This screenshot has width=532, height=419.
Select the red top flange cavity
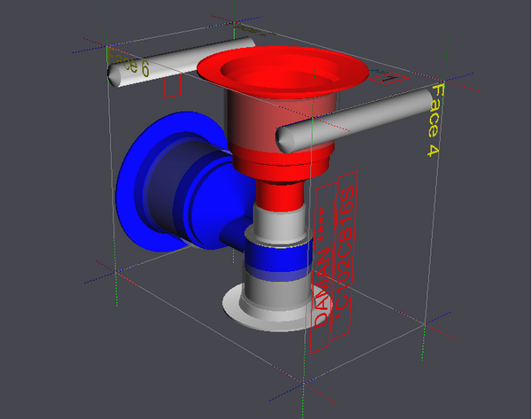(283, 72)
